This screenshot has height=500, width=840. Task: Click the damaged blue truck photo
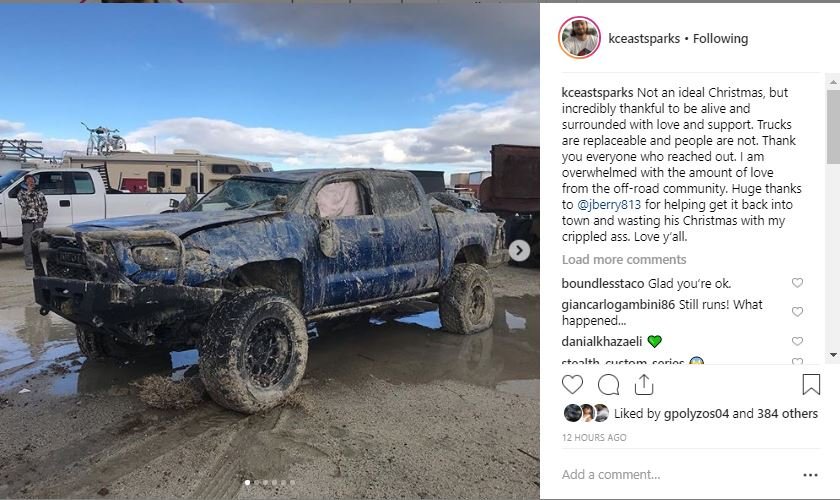270,251
